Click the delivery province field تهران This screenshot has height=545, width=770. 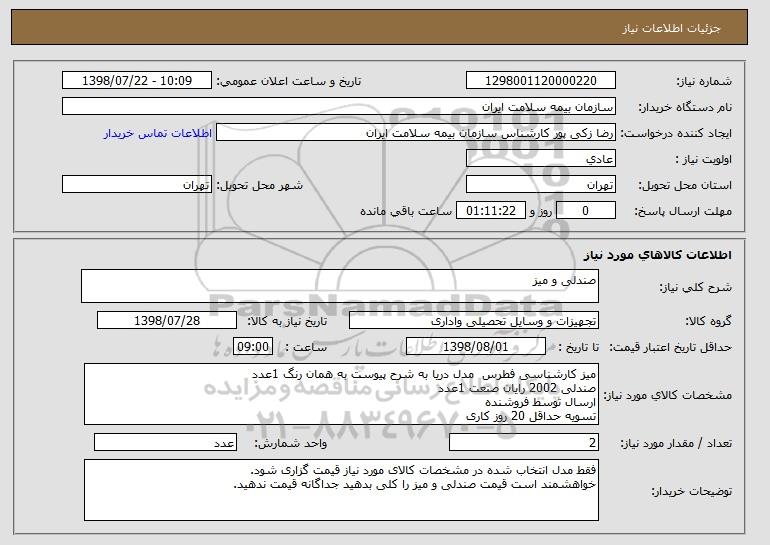541,185
